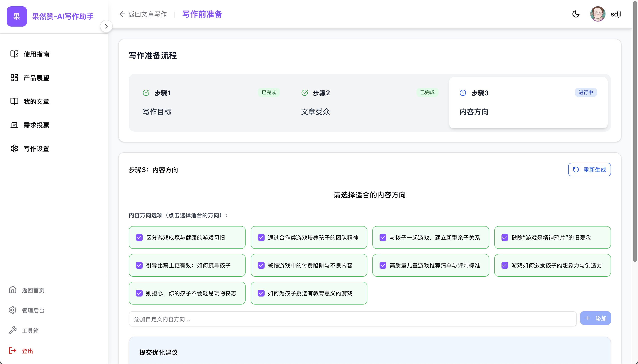Screen dimensions: 638x364
Task: Click the red 登出 logout icon
Action: coord(13,351)
